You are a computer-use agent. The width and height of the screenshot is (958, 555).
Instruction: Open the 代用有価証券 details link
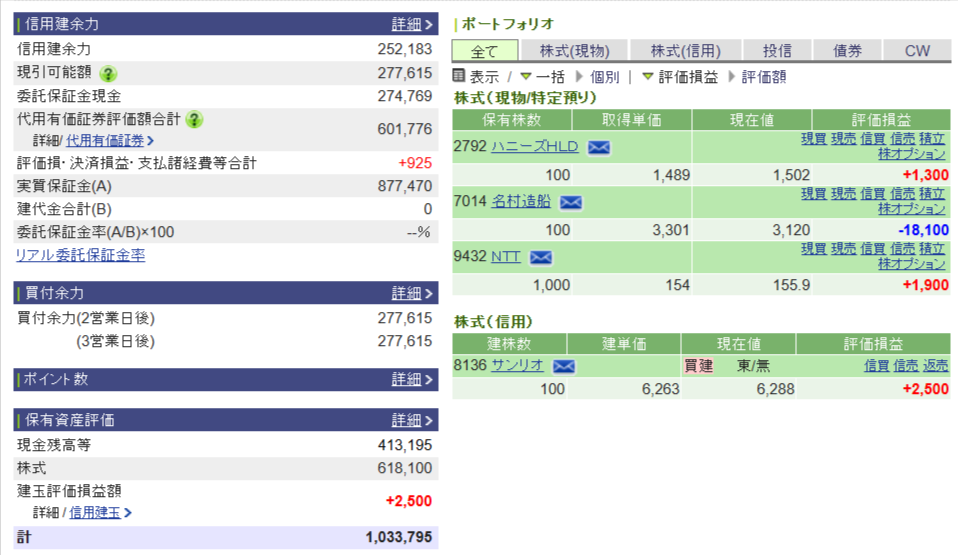(109, 141)
